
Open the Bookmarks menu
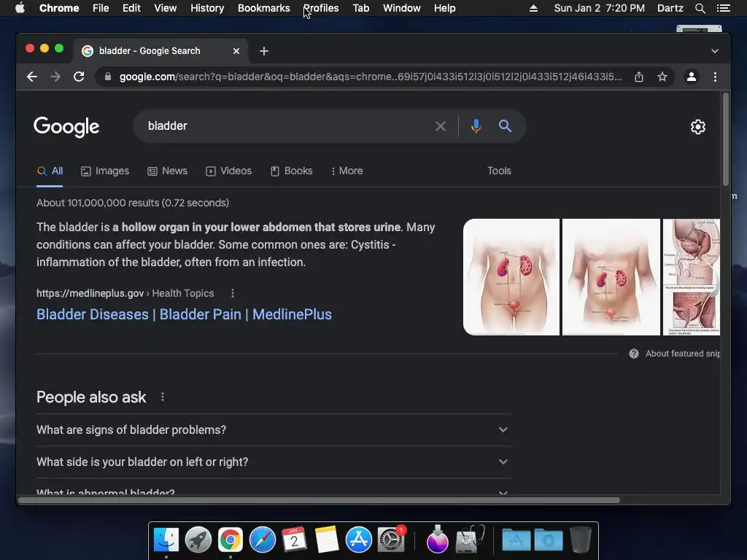(264, 8)
